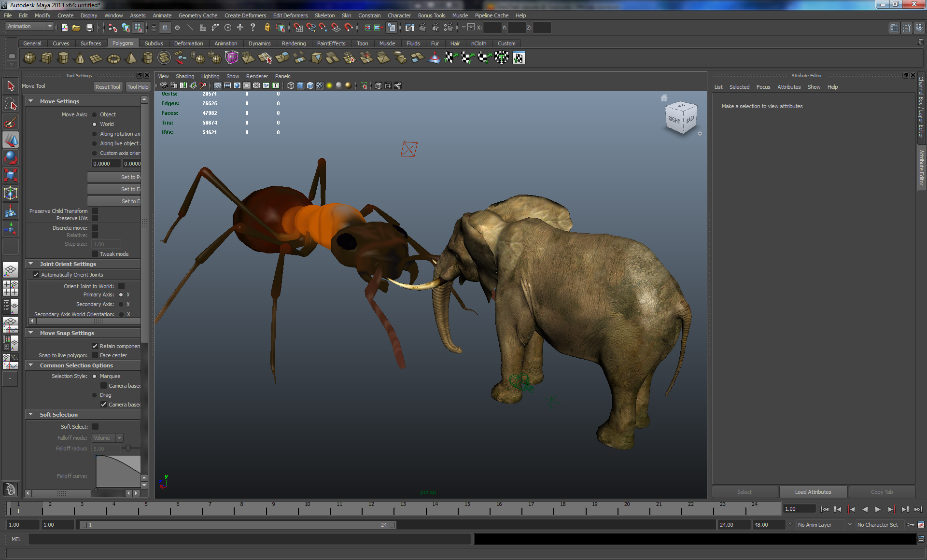Screen dimensions: 927x560
Task: Click the Save Scene disk icon
Action: pos(89,28)
